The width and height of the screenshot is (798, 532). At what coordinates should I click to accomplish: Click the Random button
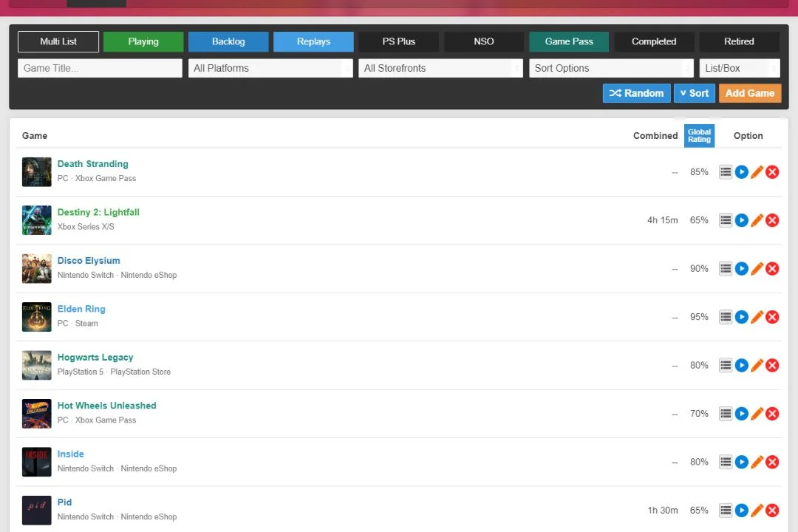637,93
